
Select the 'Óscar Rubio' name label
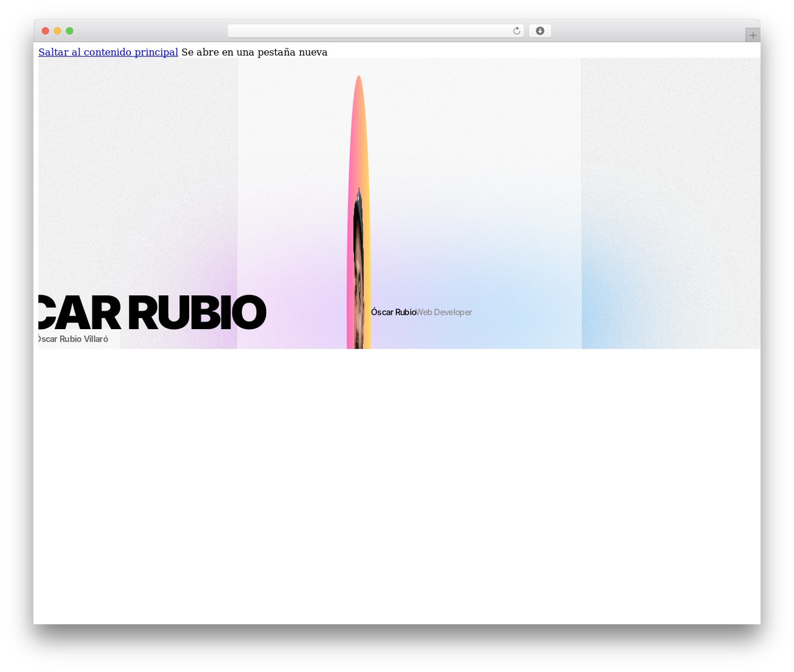pyautogui.click(x=393, y=312)
